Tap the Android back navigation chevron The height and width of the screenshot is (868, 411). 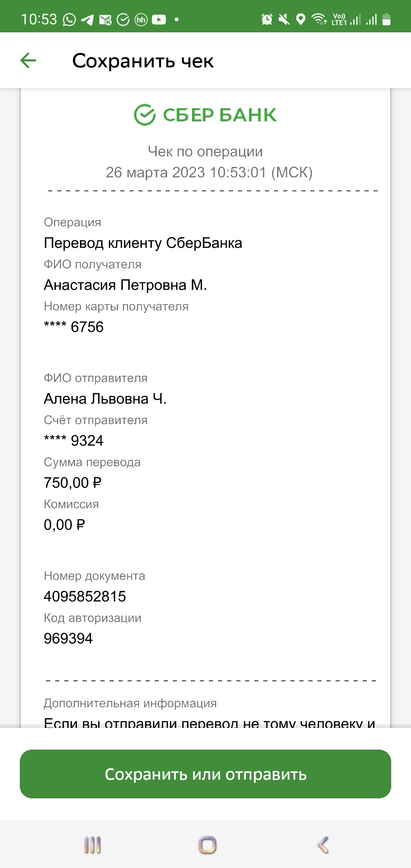[323, 845]
